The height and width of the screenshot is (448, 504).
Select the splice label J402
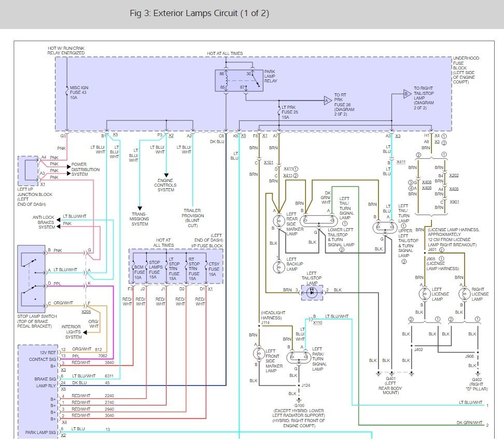tap(418, 349)
